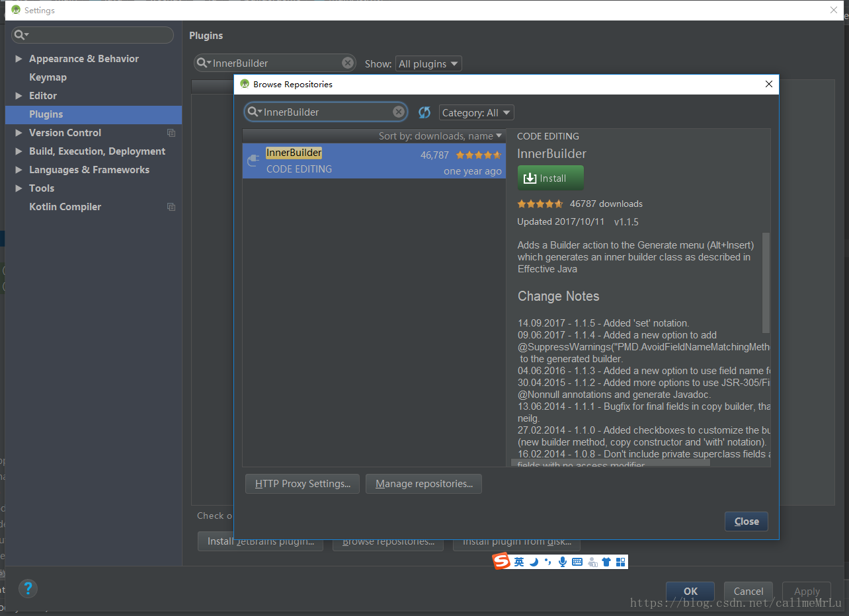The width and height of the screenshot is (849, 616).
Task: Click the green Install button
Action: pos(551,178)
